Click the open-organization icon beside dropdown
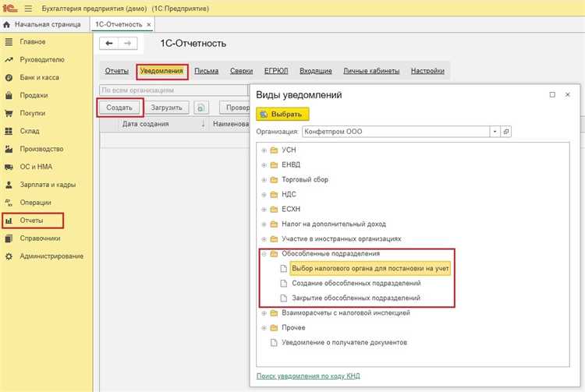The image size is (585, 392). (x=506, y=132)
